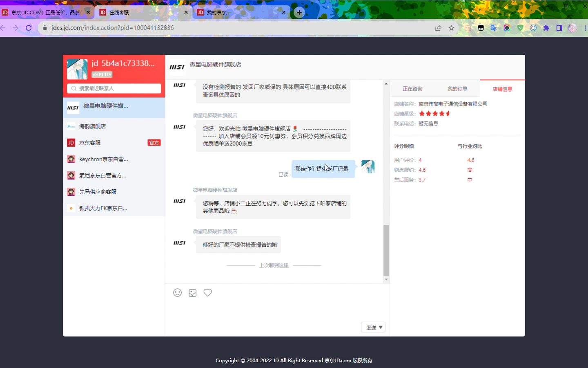Viewport: 588px width, 368px height.
Task: Click the message 修好的厂家不提供检查报告的哦
Action: [238, 245]
